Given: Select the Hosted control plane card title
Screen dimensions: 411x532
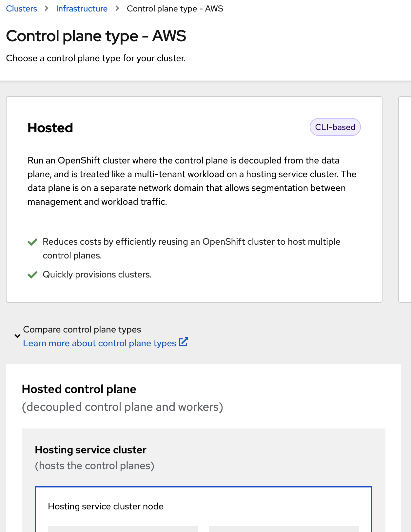Looking at the screenshot, I should (x=50, y=128).
